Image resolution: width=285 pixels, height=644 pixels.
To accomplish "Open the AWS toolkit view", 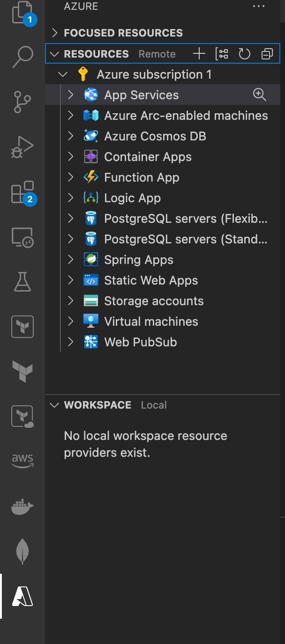I will coord(22,461).
